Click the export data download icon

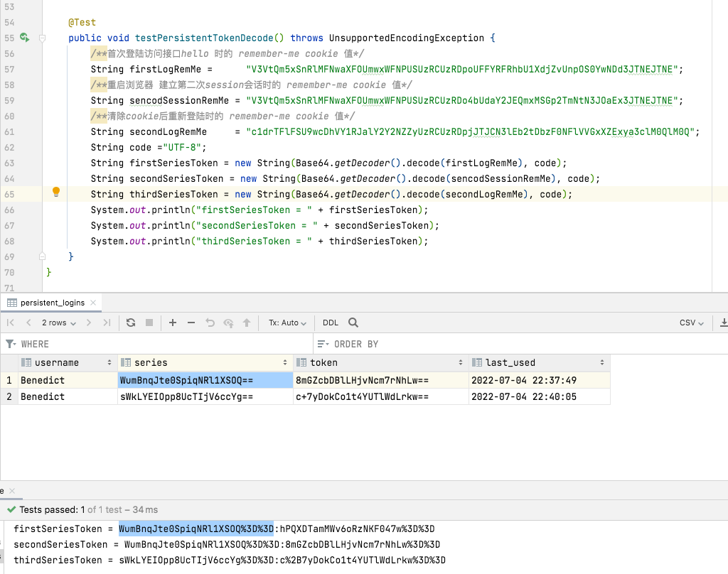click(x=723, y=323)
